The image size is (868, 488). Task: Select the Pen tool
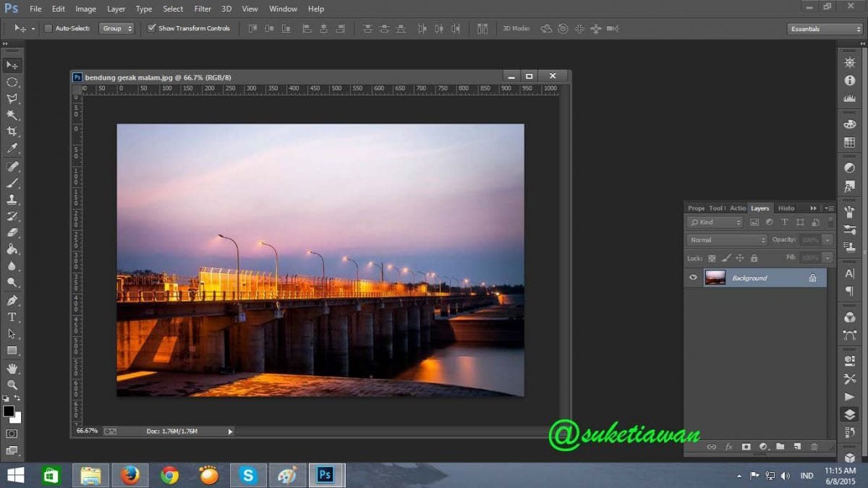pyautogui.click(x=12, y=300)
